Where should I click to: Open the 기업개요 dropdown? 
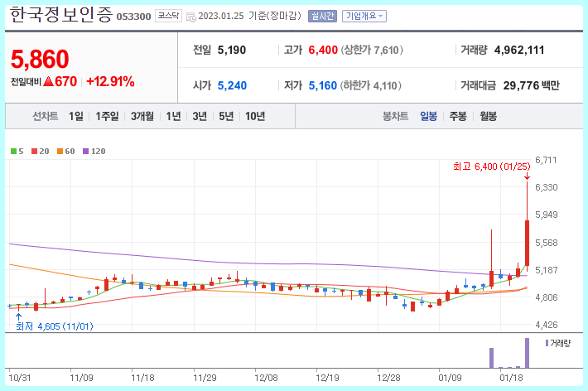click(x=364, y=16)
